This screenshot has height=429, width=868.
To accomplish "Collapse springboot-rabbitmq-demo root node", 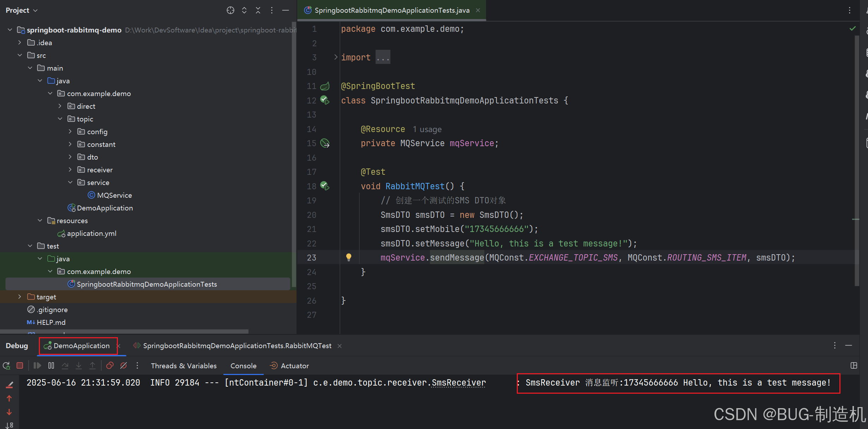I will [10, 30].
